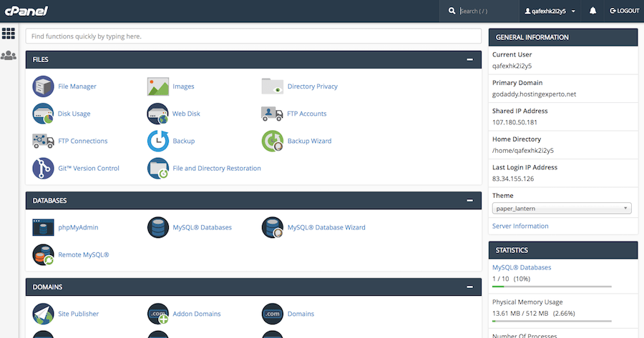Click the Site Publisher paper plane icon
Viewport: 644px width, 338px height.
[43, 314]
